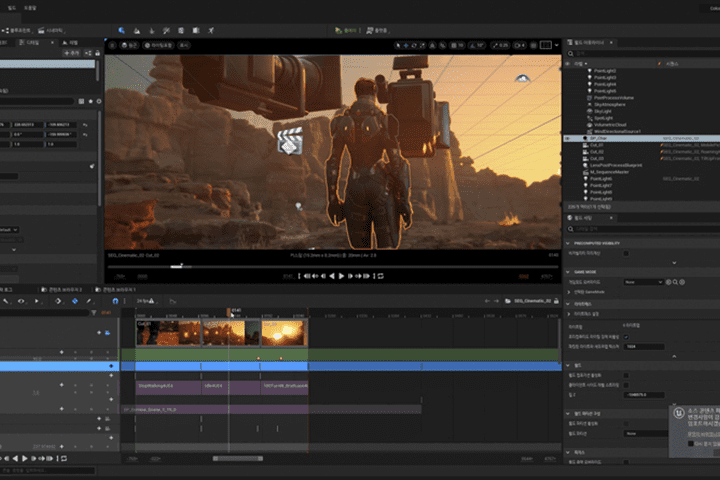Toggle viewport rotation snapping angle 10°

click(x=477, y=45)
